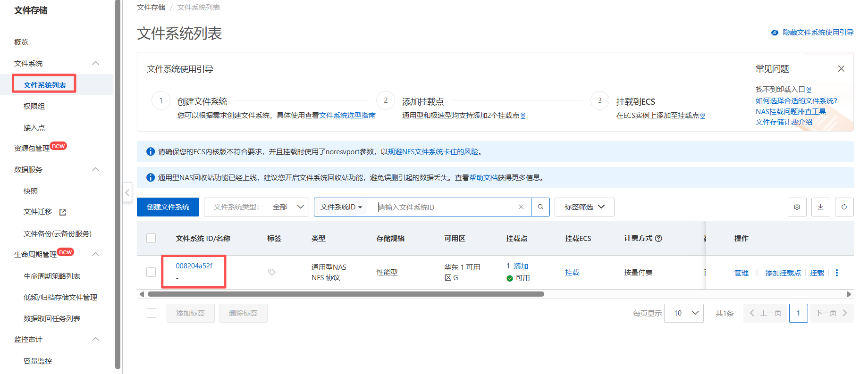Click the 创建文件系统 button
Screen dimensions: 868x374
coord(168,207)
